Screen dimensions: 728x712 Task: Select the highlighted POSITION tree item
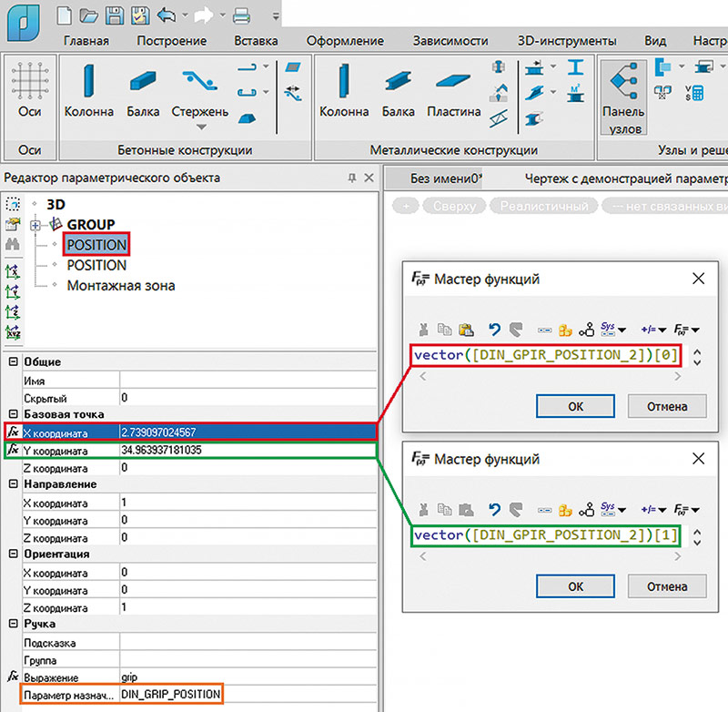pos(96,245)
